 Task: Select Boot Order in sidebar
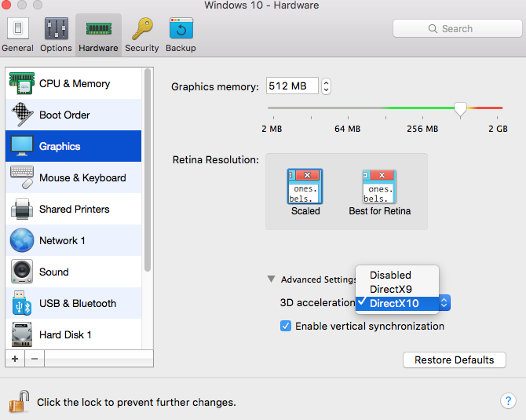pos(64,115)
